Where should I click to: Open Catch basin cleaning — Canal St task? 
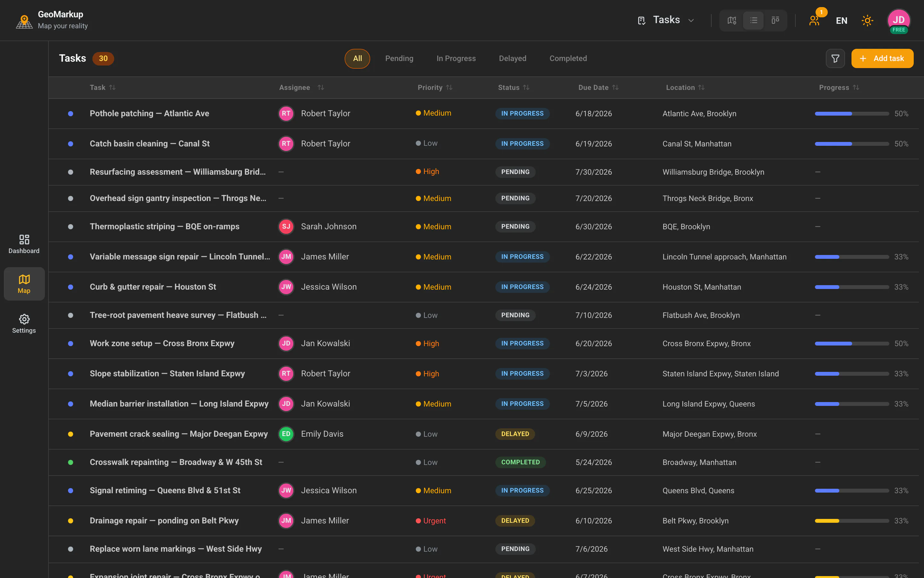(x=150, y=144)
